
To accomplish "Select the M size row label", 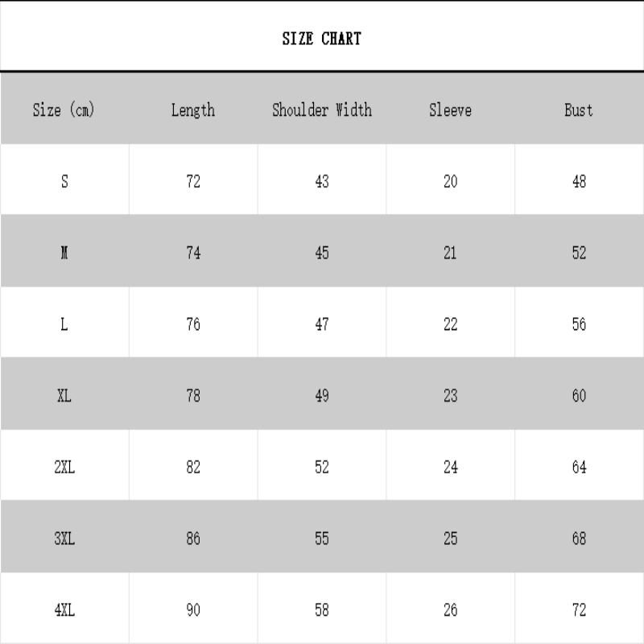I will pos(64,254).
